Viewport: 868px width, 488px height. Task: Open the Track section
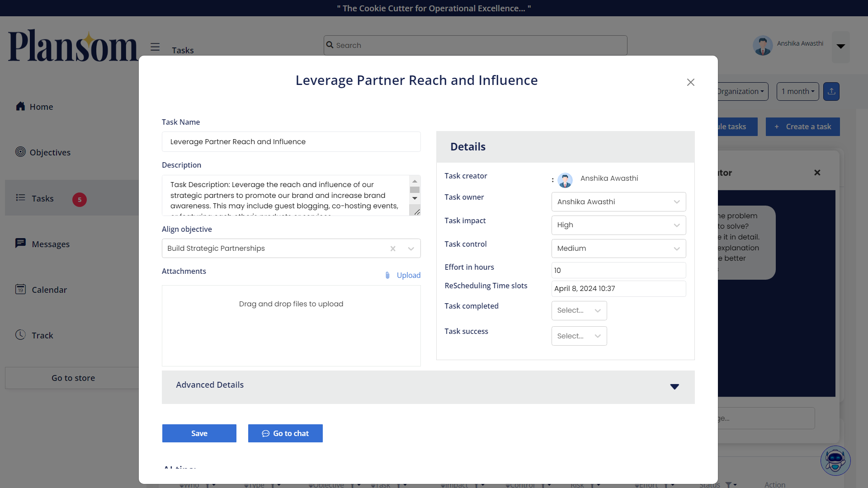(42, 335)
